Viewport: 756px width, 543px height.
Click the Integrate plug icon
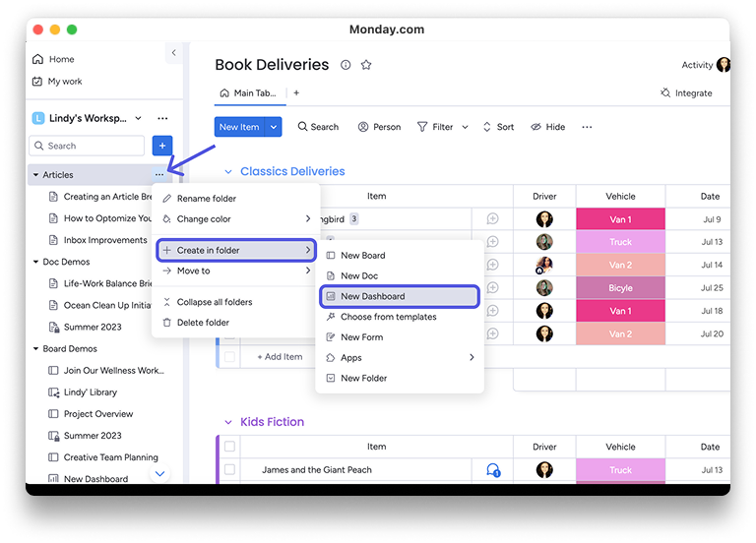pyautogui.click(x=665, y=92)
